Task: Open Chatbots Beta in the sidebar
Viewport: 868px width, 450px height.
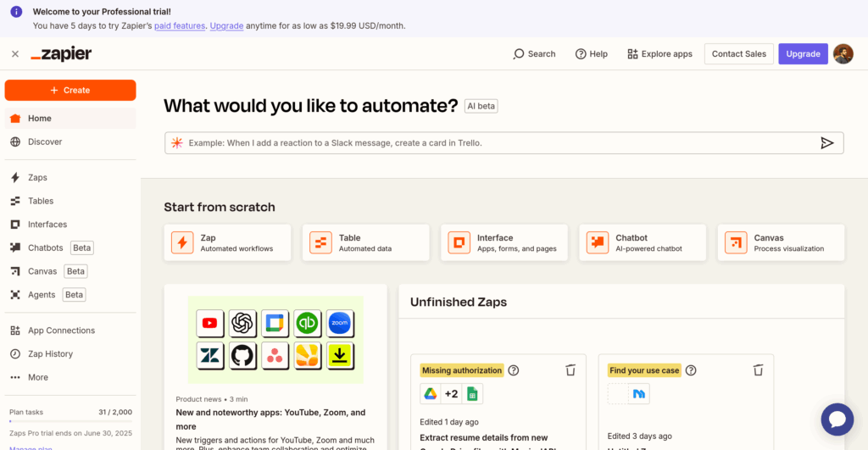Action: pos(70,248)
